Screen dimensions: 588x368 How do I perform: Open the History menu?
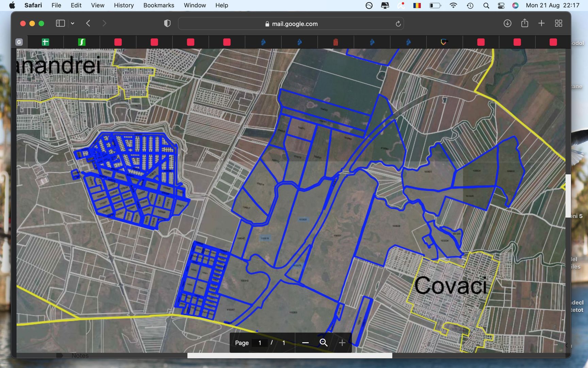point(124,5)
